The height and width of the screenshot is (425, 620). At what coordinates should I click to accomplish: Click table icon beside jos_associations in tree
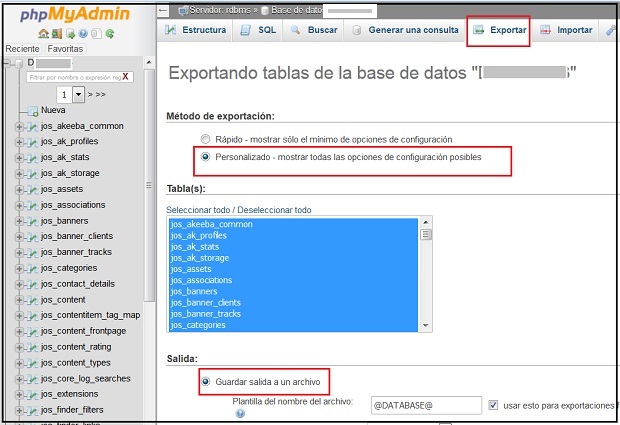[32, 206]
